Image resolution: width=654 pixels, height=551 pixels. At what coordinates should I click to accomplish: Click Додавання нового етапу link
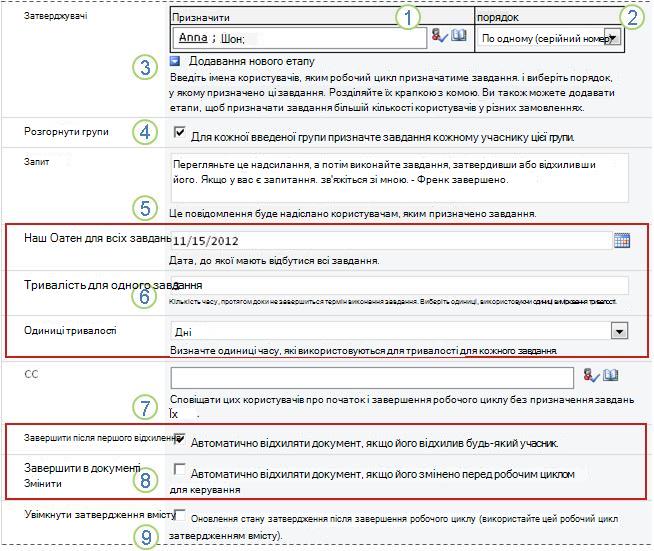252,61
